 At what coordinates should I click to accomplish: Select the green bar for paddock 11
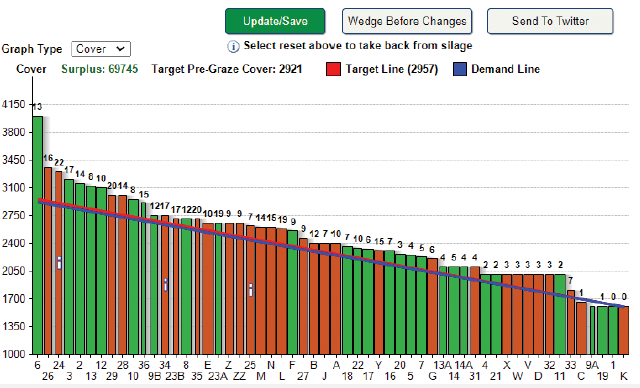coord(560,314)
